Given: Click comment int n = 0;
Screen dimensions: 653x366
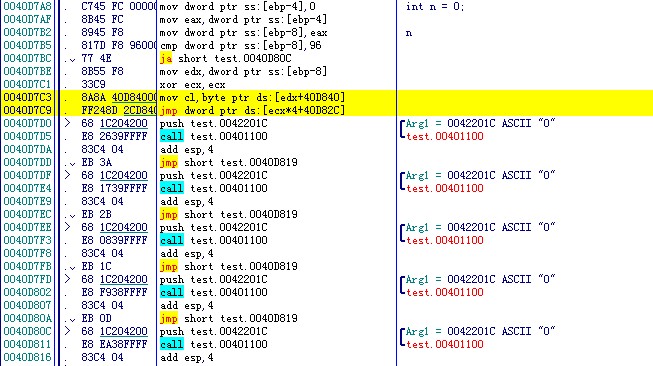Looking at the screenshot, I should click(435, 7).
